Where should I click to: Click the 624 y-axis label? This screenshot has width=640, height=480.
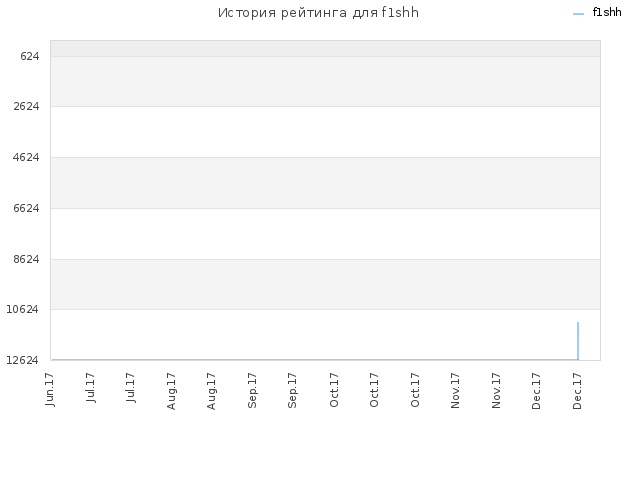(30, 56)
